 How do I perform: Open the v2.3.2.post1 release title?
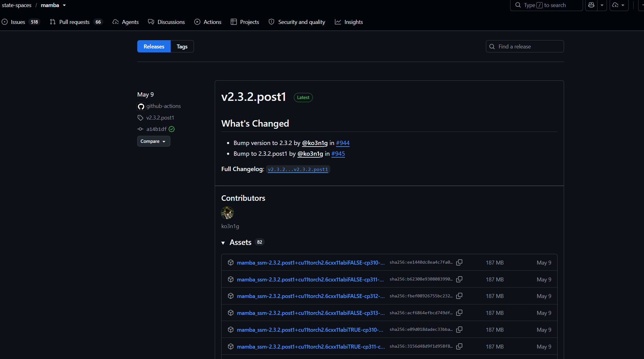click(x=254, y=97)
